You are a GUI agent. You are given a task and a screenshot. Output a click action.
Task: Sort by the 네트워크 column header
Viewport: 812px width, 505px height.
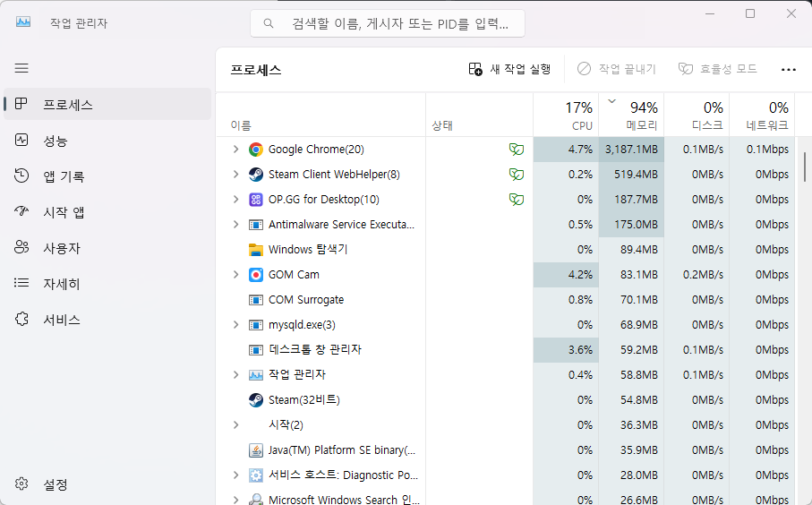click(x=762, y=115)
